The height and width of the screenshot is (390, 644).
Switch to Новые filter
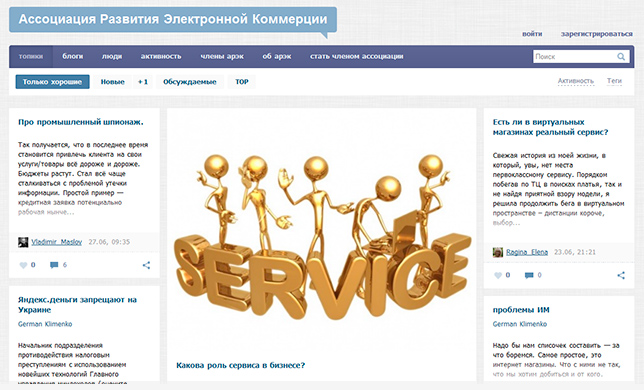click(113, 82)
